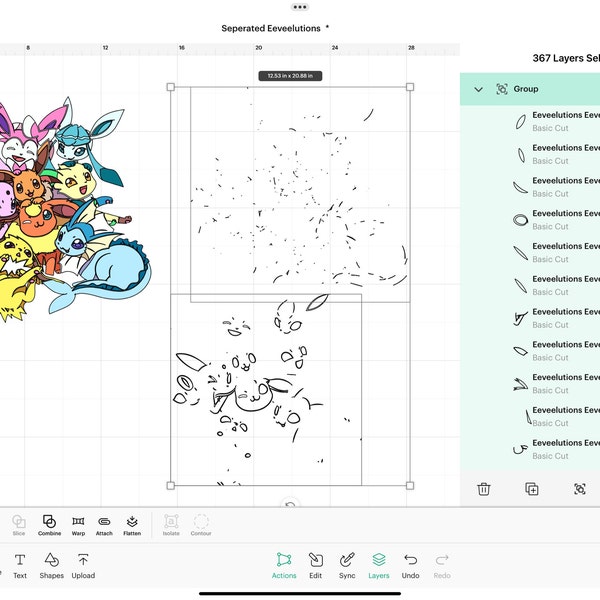Delete selected layers with trash icon

[x=484, y=489]
